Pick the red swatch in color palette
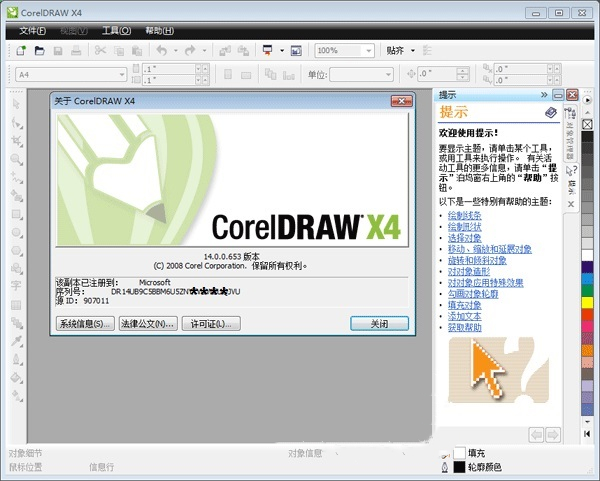The width and height of the screenshot is (600, 481). click(x=586, y=316)
